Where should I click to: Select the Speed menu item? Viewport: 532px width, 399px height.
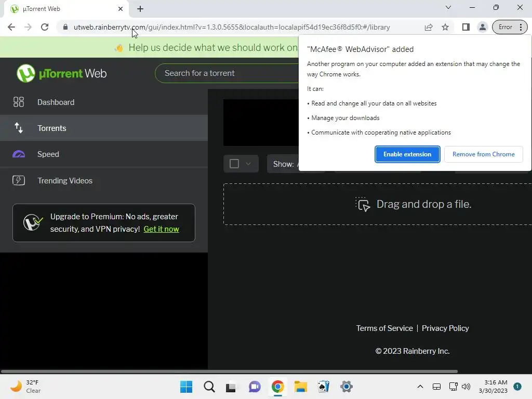(104, 154)
